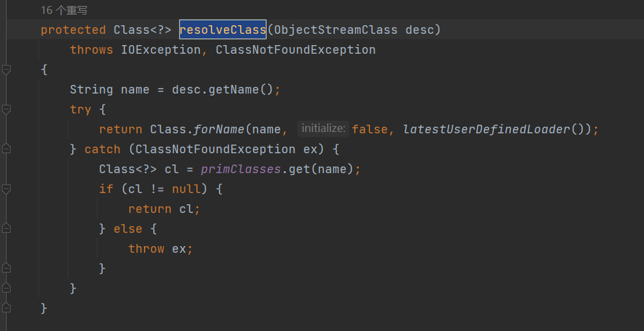The width and height of the screenshot is (644, 331).
Task: Click fold end marker at method's final brace
Action: pos(6,308)
